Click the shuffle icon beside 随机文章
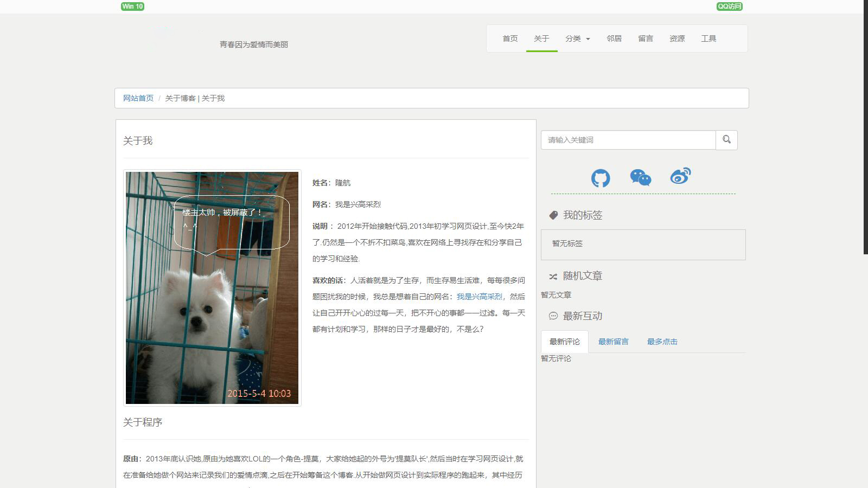Viewport: 868px width, 488px height. pos(553,277)
